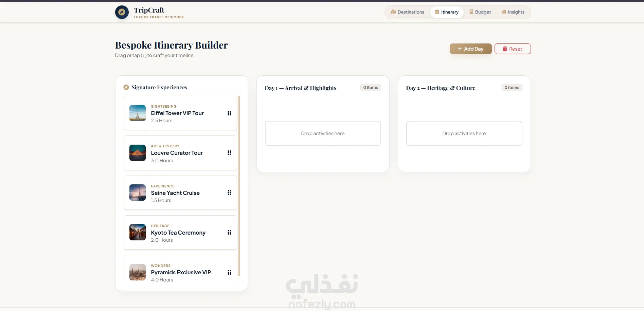This screenshot has height=311, width=644.
Task: Add a new day with Add Day
Action: 470,49
